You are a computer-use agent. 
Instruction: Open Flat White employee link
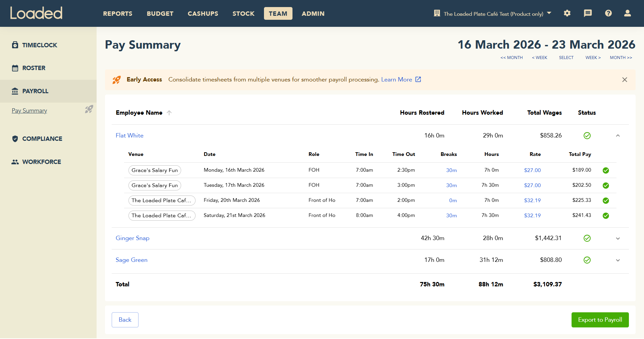[129, 135]
